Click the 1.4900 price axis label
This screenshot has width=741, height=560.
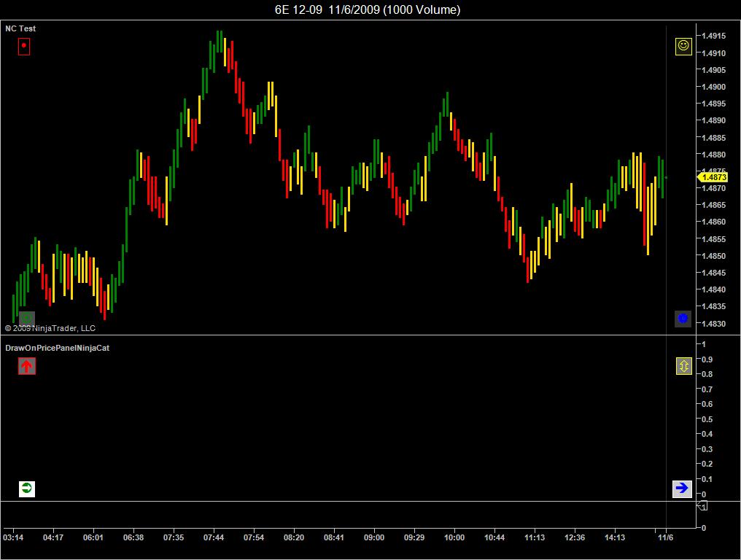(713, 87)
